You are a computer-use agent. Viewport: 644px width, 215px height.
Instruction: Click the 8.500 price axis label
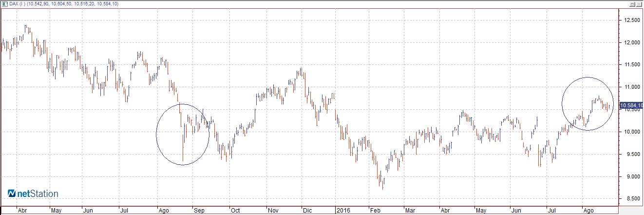pos(632,198)
